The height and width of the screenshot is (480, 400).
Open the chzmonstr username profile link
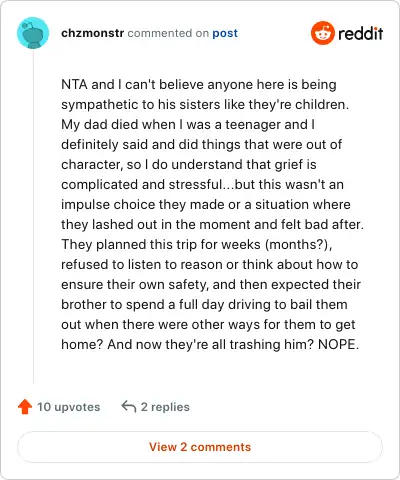(93, 33)
